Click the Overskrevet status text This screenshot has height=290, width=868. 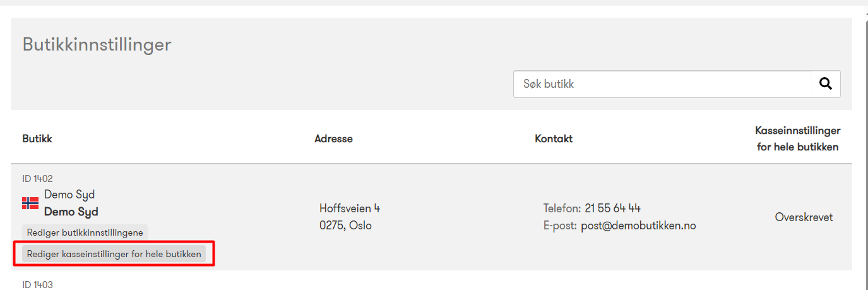pos(804,217)
